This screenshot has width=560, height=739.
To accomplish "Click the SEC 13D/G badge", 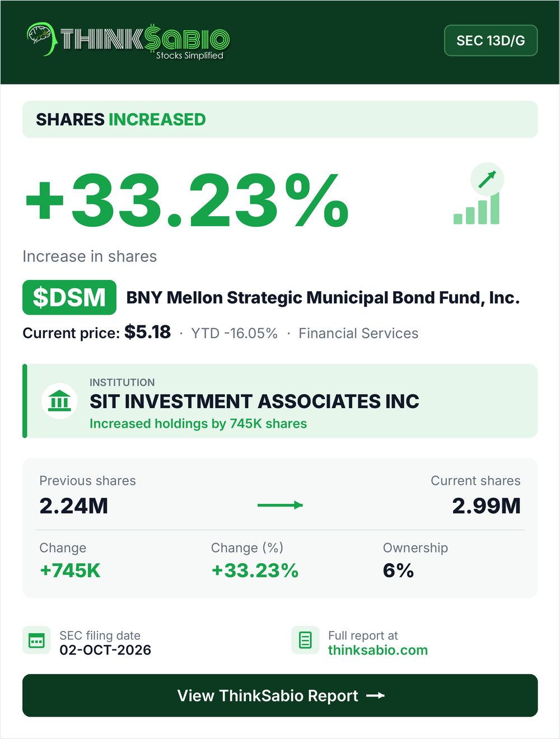I will pos(491,40).
